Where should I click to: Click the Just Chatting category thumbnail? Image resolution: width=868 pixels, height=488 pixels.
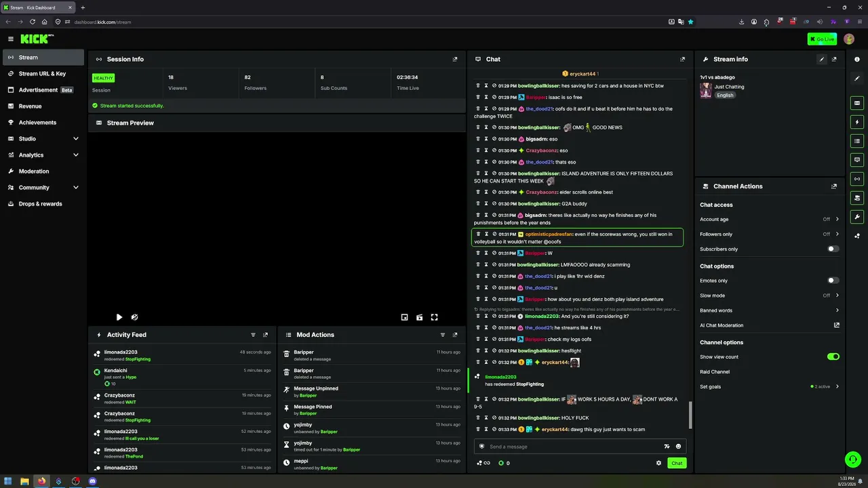tap(706, 90)
